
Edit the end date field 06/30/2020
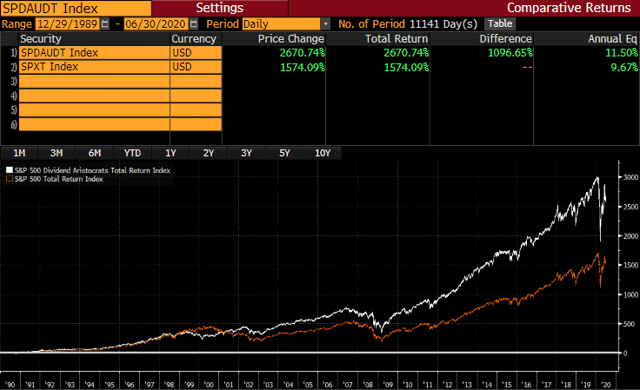point(156,24)
